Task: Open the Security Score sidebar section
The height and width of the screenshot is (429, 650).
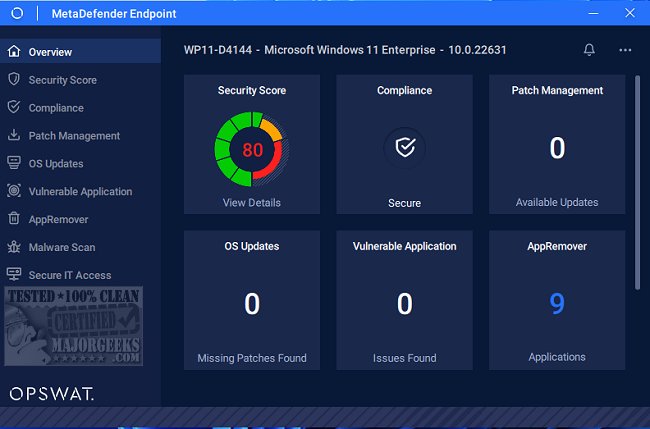Action: 80,80
